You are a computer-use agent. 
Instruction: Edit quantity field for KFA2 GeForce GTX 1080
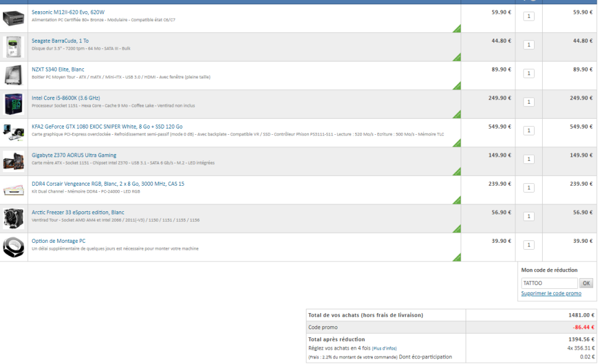pos(528,130)
